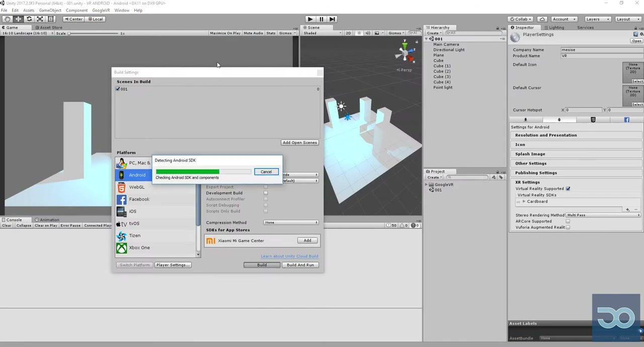644x347 pixels.
Task: Open the GameObject menu
Action: tap(50, 10)
